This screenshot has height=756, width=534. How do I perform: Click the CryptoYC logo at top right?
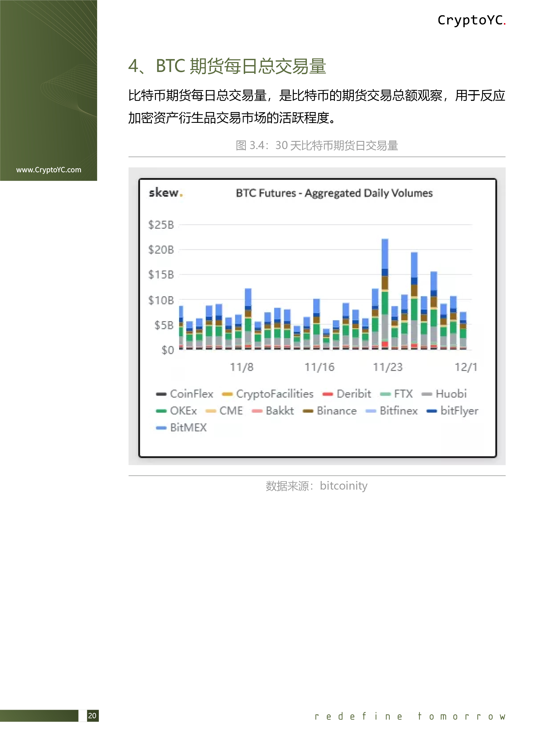coord(472,20)
